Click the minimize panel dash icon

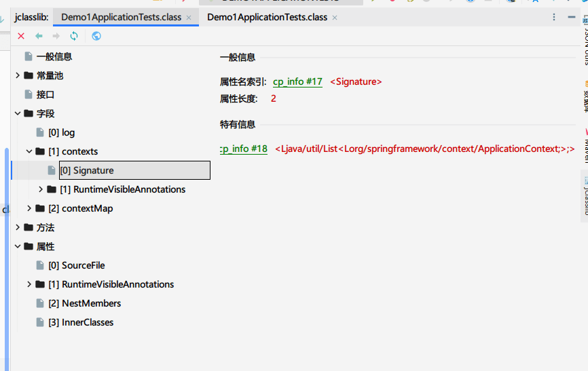coord(572,17)
